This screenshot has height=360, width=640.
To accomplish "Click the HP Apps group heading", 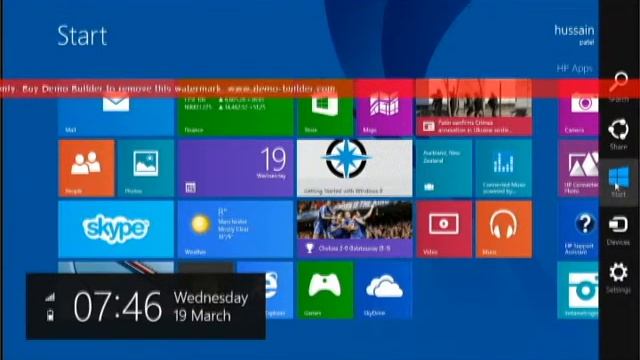I will [x=574, y=68].
